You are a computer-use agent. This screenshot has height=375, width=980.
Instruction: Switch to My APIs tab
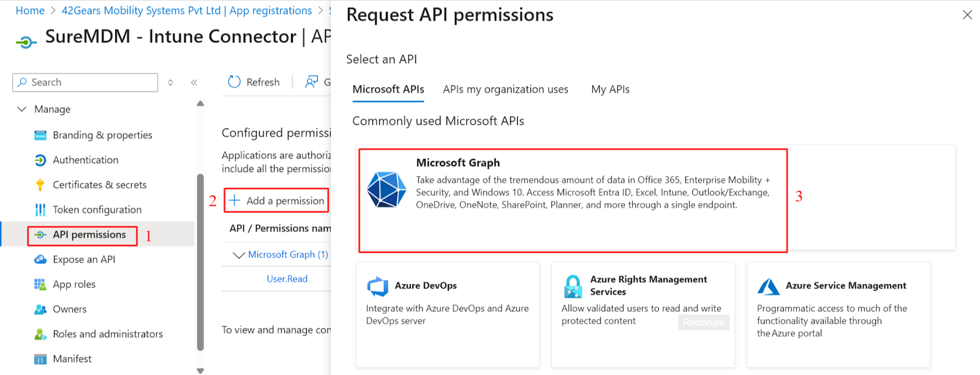tap(610, 89)
